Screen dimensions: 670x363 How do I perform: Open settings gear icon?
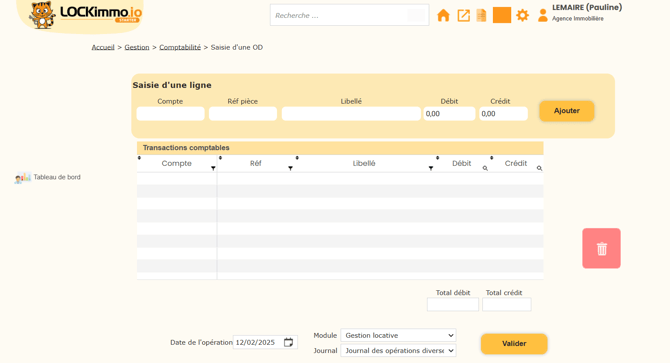pos(523,15)
